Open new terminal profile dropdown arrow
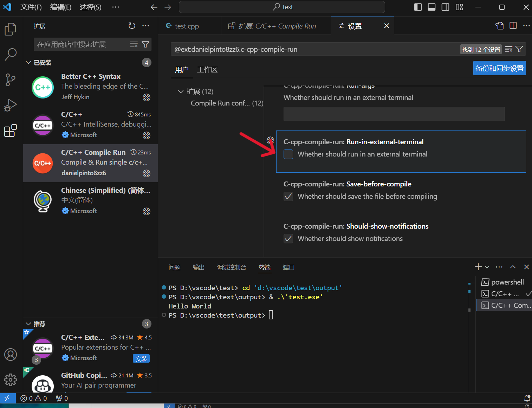532x408 pixels. 487,267
